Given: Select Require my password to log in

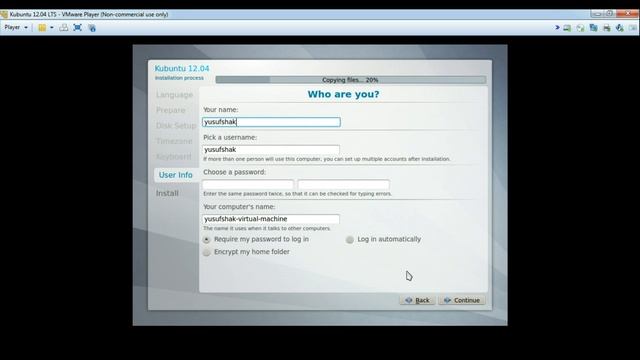Looking at the screenshot, I should click(207, 240).
